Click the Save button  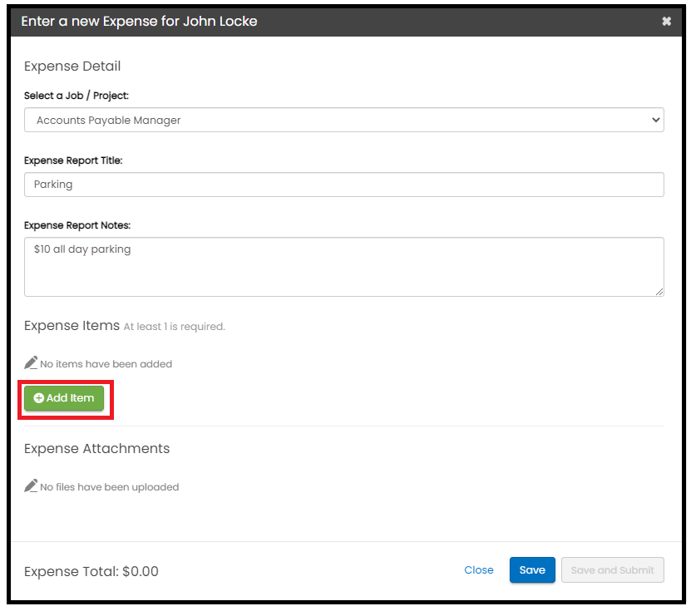pyautogui.click(x=532, y=569)
